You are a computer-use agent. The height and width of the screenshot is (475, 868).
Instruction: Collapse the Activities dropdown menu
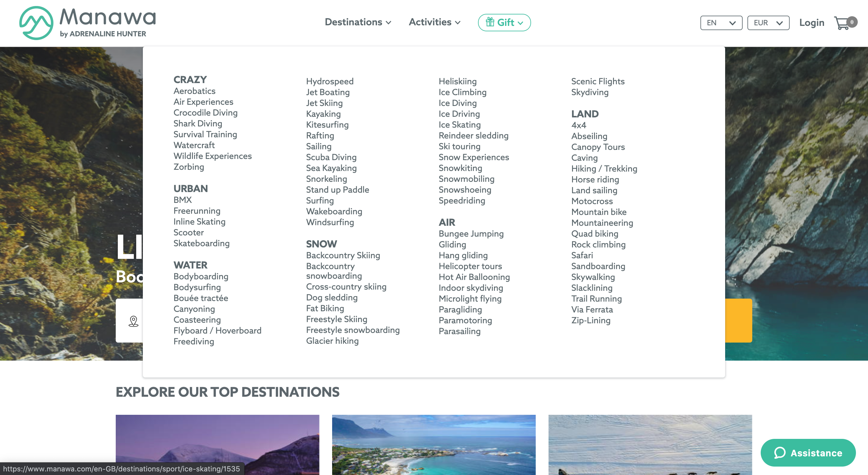coord(434,22)
